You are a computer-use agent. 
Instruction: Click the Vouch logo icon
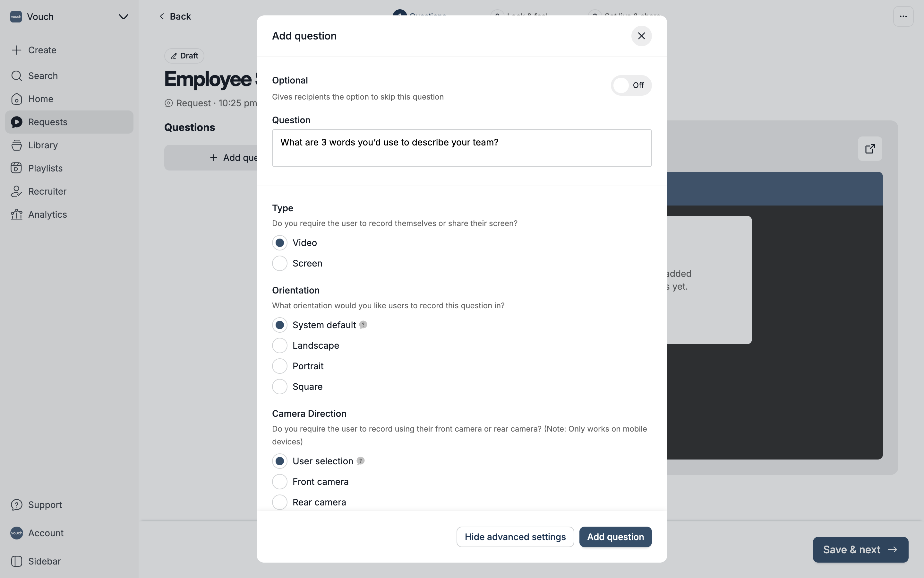click(x=16, y=16)
